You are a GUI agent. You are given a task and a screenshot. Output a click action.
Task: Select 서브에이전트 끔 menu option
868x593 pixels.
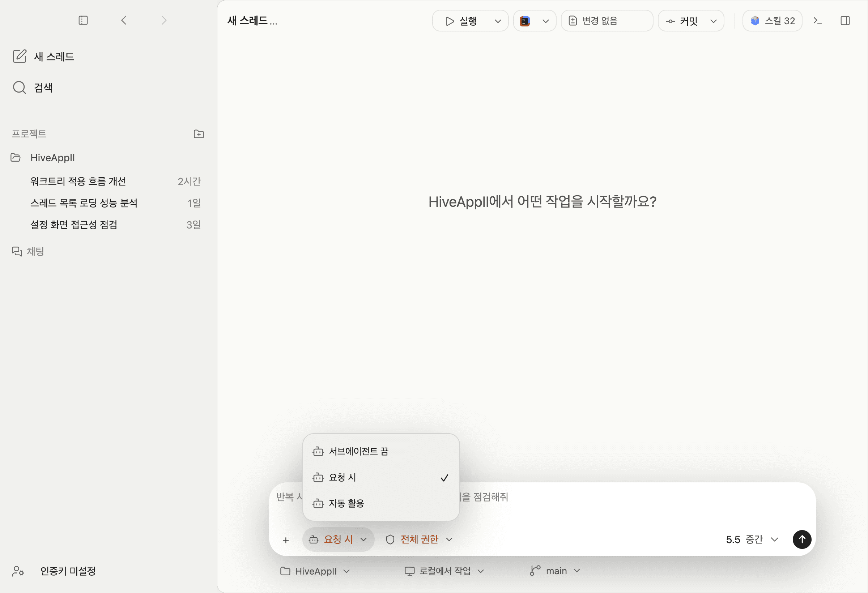pos(381,452)
